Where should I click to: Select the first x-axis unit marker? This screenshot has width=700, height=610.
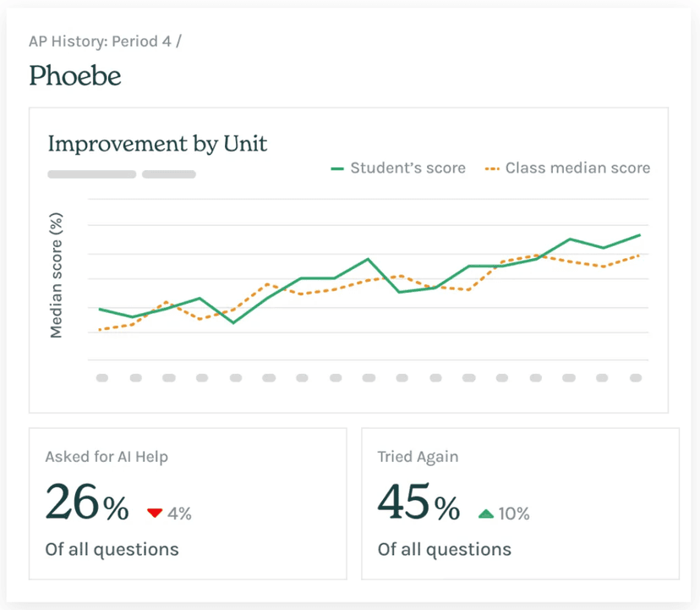click(101, 378)
